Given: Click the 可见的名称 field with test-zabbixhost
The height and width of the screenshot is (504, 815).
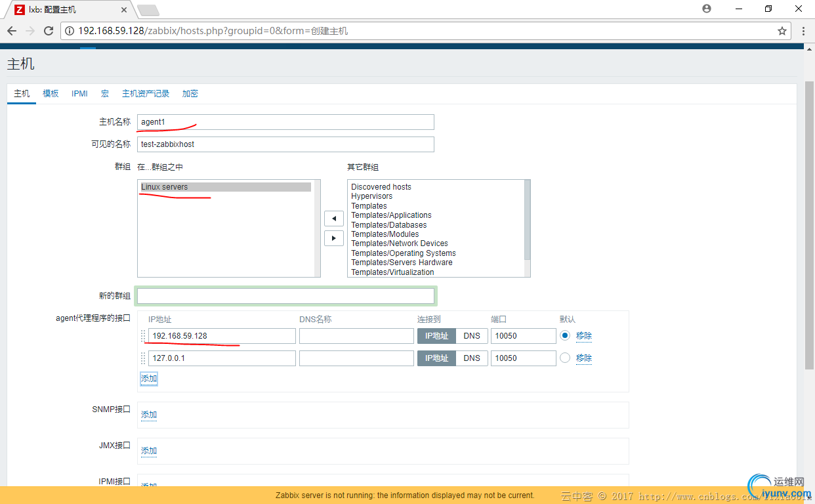Looking at the screenshot, I should coord(285,144).
